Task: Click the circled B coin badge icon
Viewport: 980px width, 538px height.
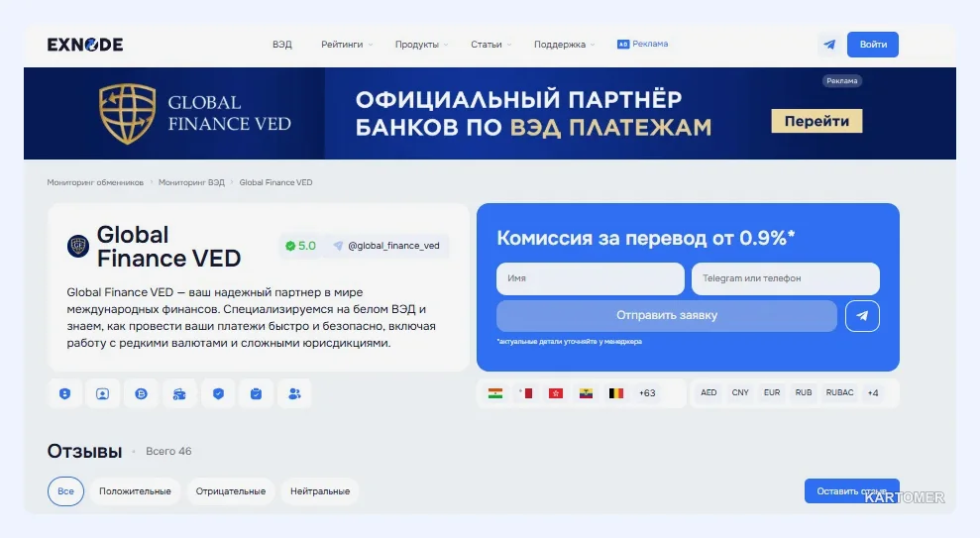Action: (142, 393)
